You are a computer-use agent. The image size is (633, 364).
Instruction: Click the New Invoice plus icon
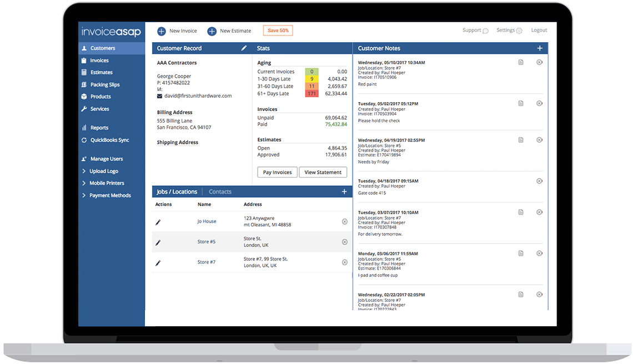[162, 31]
